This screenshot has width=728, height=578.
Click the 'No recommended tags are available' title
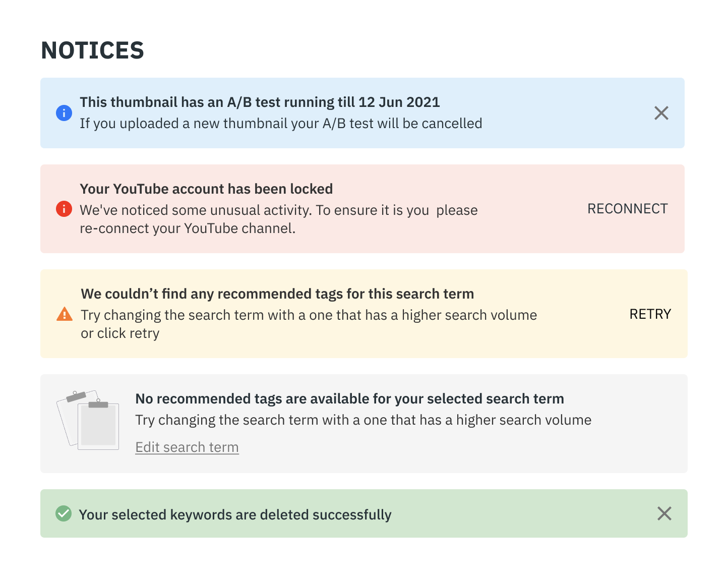(x=349, y=399)
